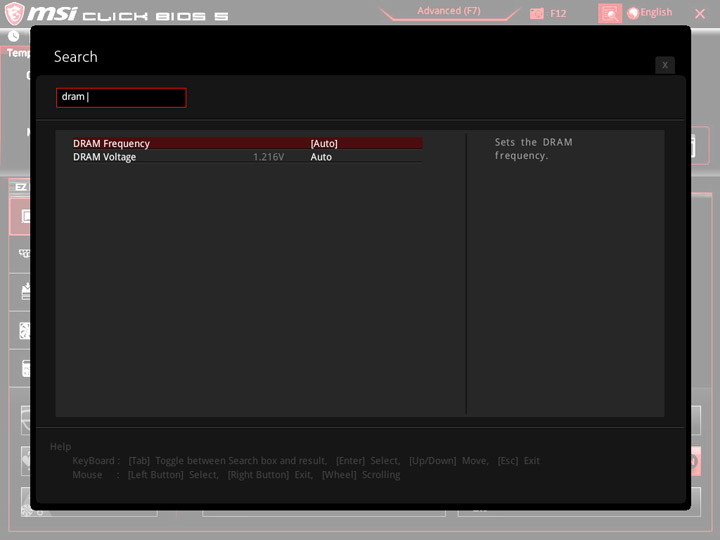Viewport: 720px width, 540px height.
Task: Click the DRAM Voltage Auto value
Action: pos(321,157)
